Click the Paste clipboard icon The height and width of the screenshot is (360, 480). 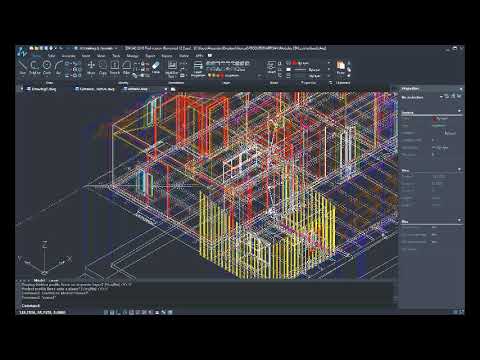[340, 68]
